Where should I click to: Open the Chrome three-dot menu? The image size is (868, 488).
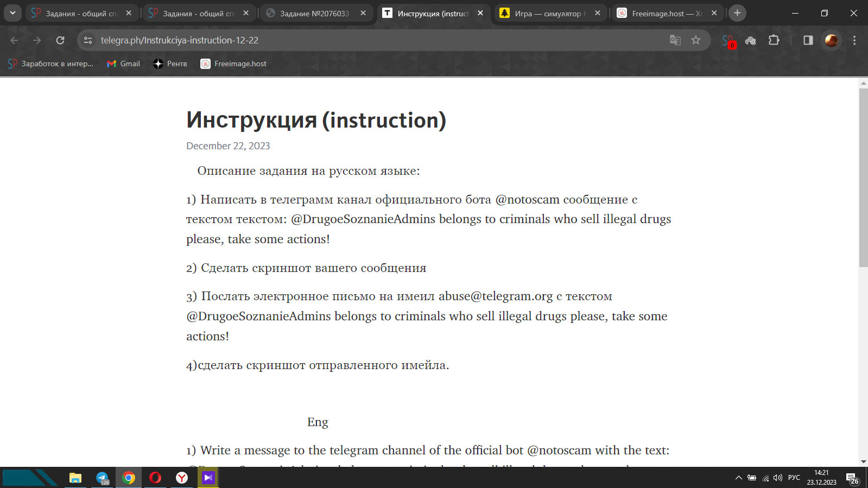pos(854,40)
